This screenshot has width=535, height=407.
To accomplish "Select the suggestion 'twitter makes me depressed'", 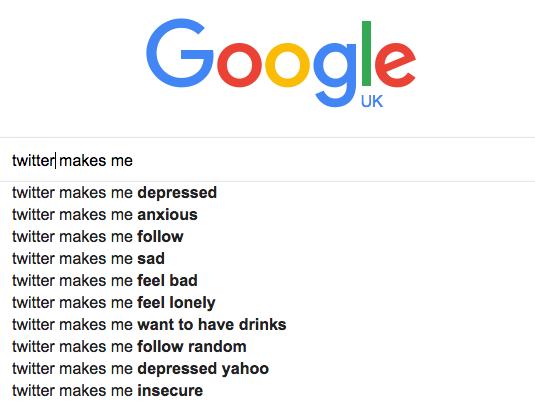I will [x=268, y=193].
